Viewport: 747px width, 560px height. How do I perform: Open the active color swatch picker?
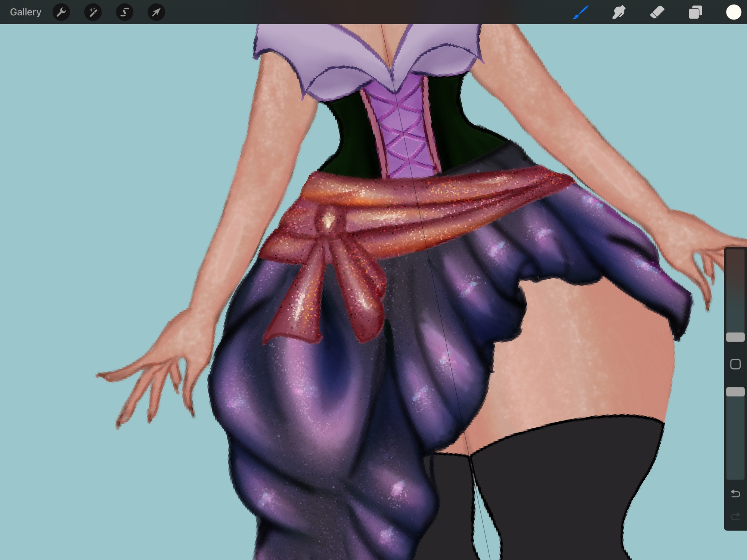tap(734, 12)
